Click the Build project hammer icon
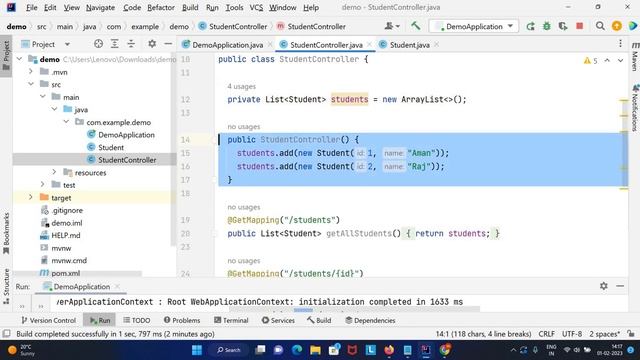Viewport: 640px width, 360px height. [x=416, y=26]
